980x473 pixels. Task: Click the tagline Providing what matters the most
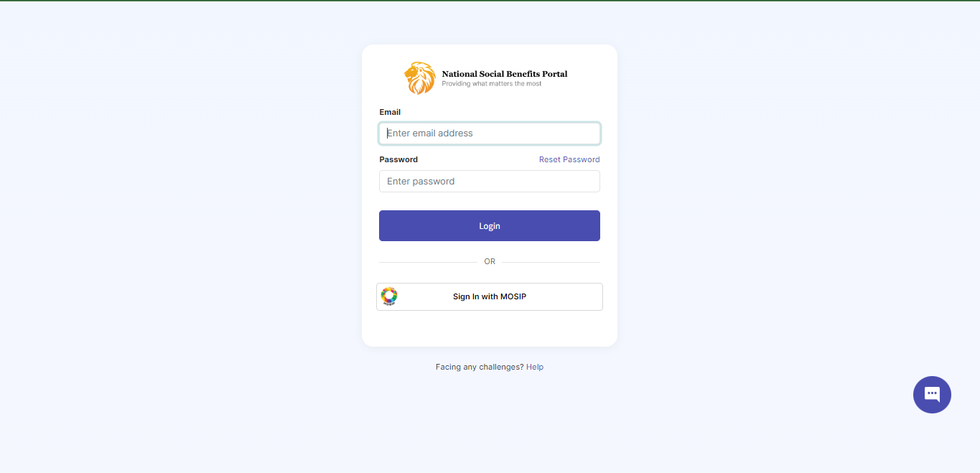[492, 84]
